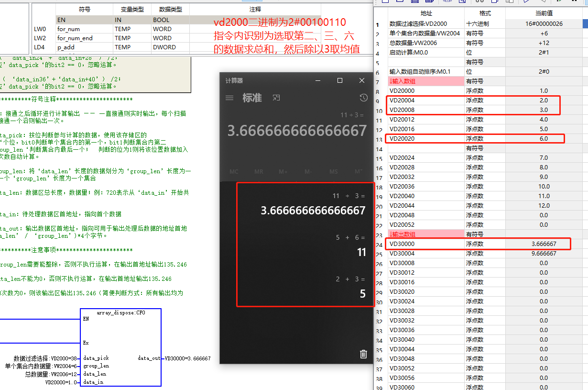Image resolution: width=588 pixels, height=390 pixels.
Task: Click the M- memory subtract button
Action: point(308,171)
